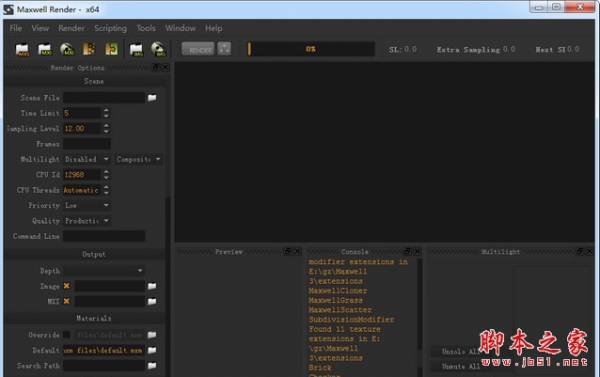Open the Tools menu
Viewport: 600px width, 377px height.
click(146, 28)
